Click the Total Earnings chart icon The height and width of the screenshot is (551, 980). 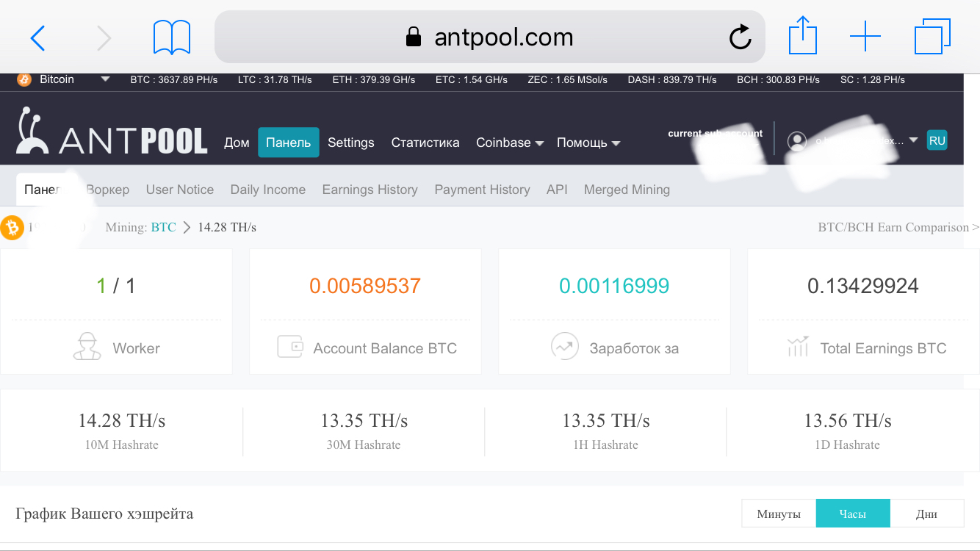coord(798,347)
